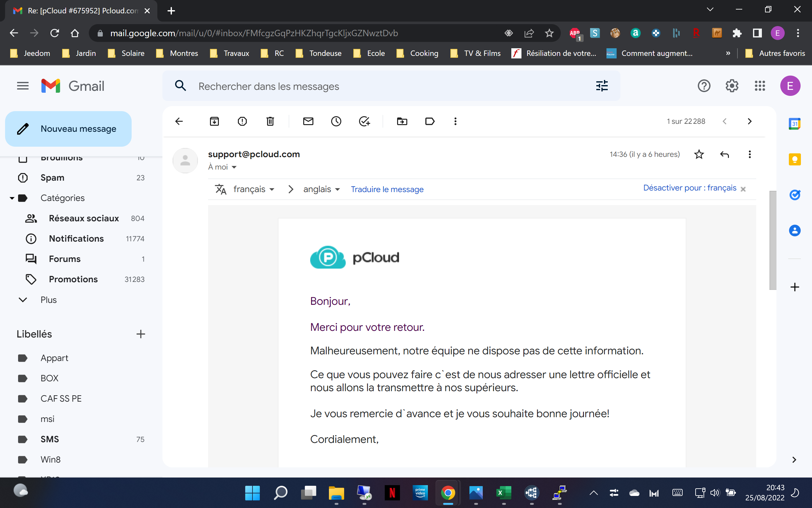Image resolution: width=812 pixels, height=508 pixels.
Task: Compose with Nouveau message button
Action: click(x=68, y=129)
